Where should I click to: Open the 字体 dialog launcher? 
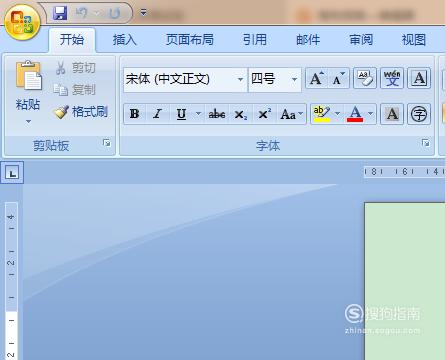tap(426, 143)
